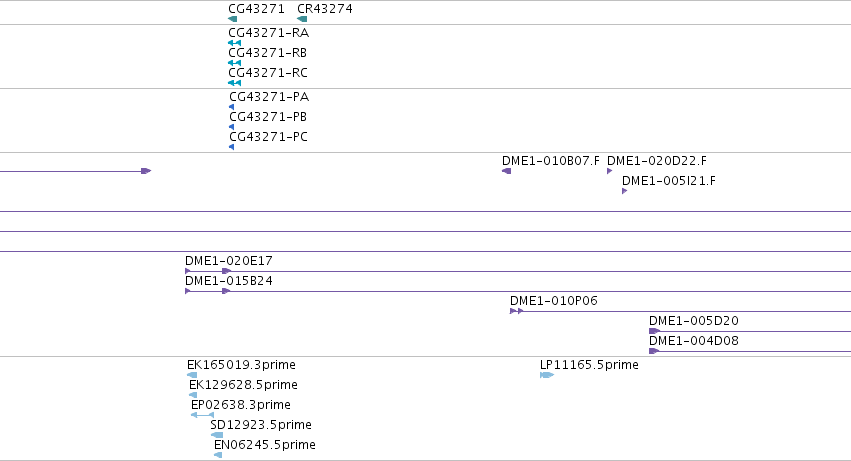Select transcript CG43271-RC label

click(x=268, y=73)
